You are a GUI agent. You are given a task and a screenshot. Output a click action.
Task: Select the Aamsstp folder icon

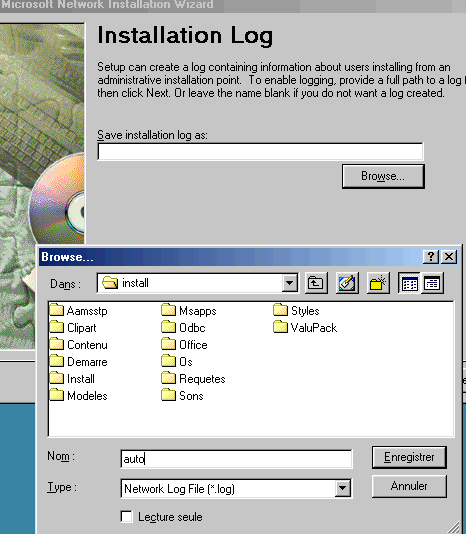pos(57,310)
